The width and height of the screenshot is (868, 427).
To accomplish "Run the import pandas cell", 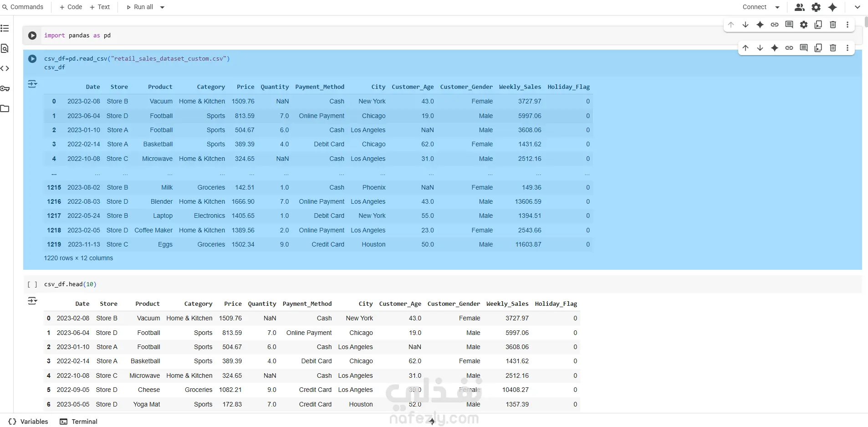I will (x=32, y=36).
